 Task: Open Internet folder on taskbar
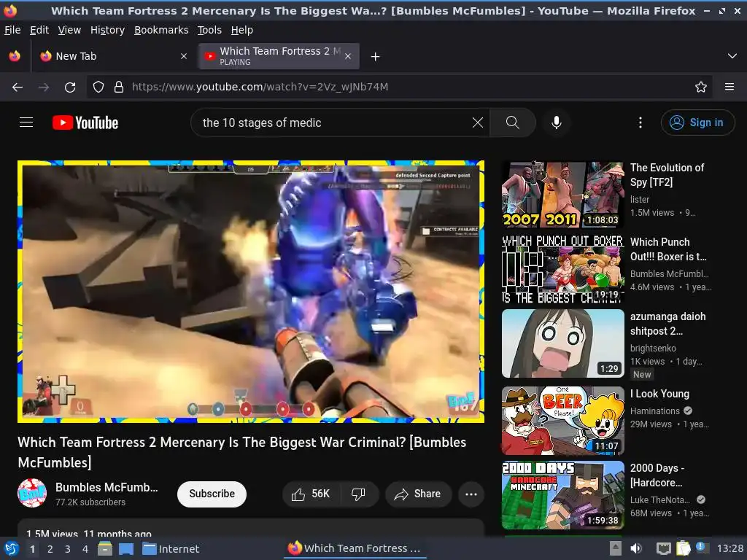click(x=171, y=548)
